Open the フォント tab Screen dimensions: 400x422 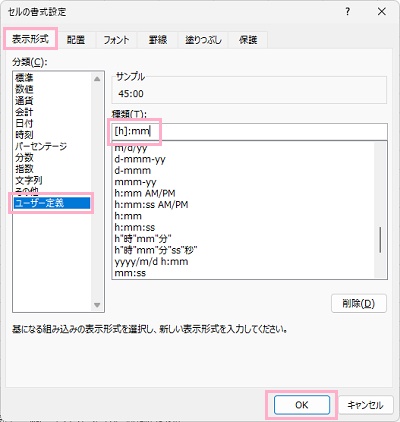coord(116,40)
